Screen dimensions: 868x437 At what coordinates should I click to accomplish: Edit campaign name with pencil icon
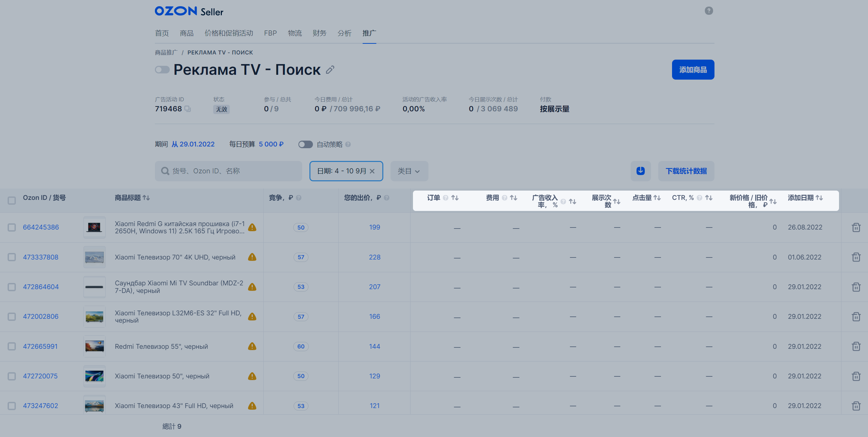click(x=330, y=70)
